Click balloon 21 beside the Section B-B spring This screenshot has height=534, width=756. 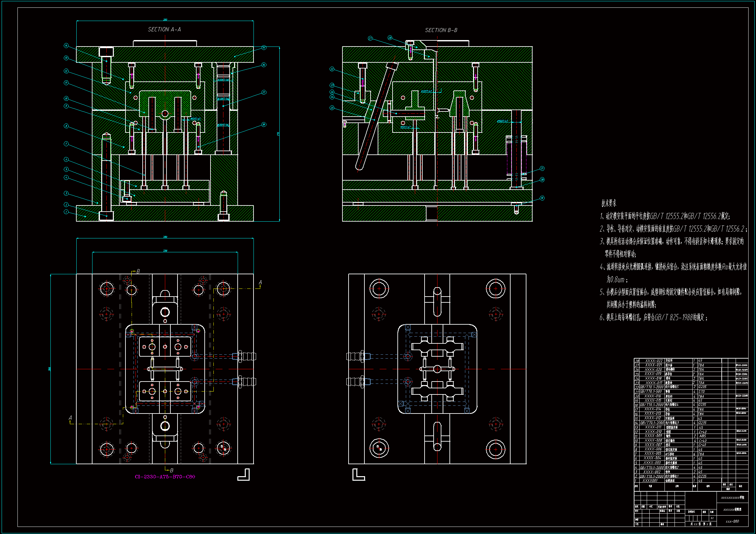542,168
